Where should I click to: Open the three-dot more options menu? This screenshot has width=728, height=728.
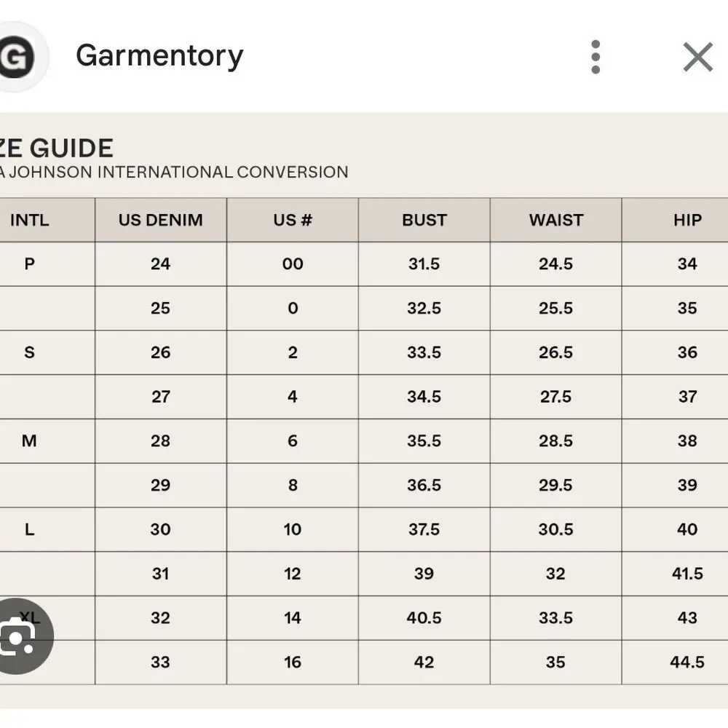(596, 57)
